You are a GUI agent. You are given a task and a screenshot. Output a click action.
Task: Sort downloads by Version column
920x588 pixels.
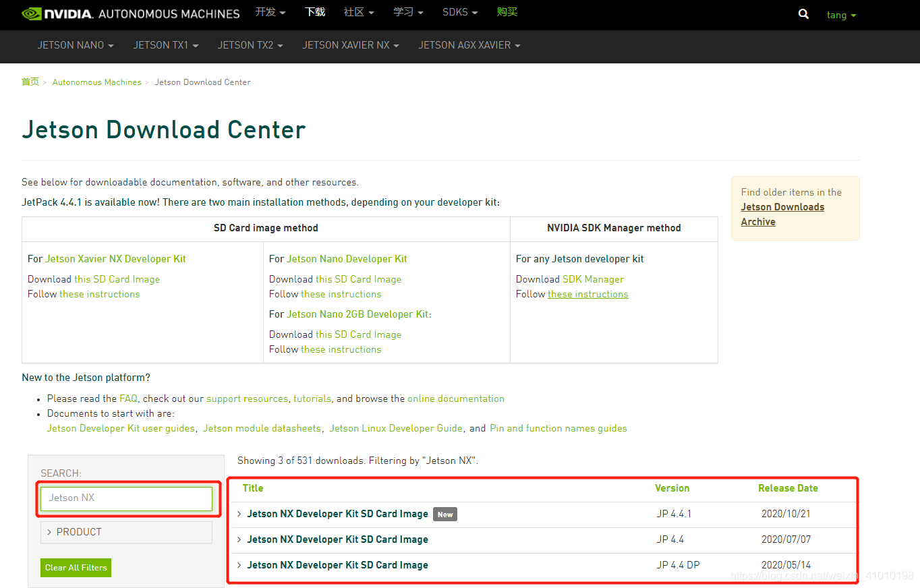point(672,488)
